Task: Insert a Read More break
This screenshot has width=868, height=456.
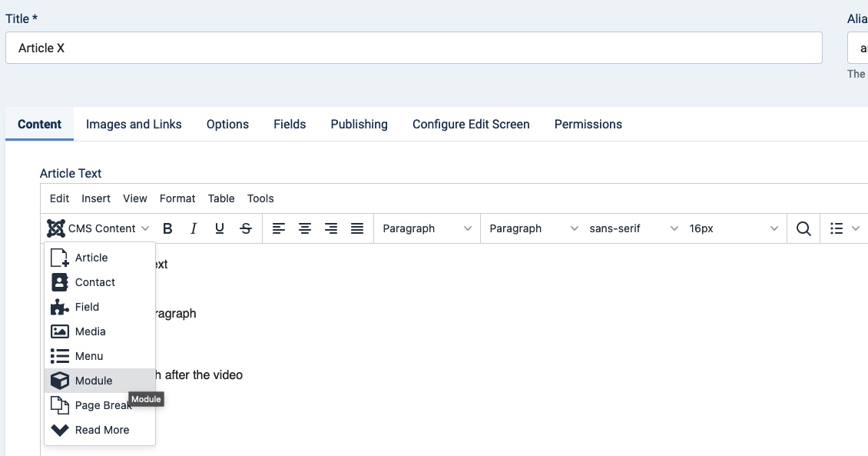Action: coord(100,430)
